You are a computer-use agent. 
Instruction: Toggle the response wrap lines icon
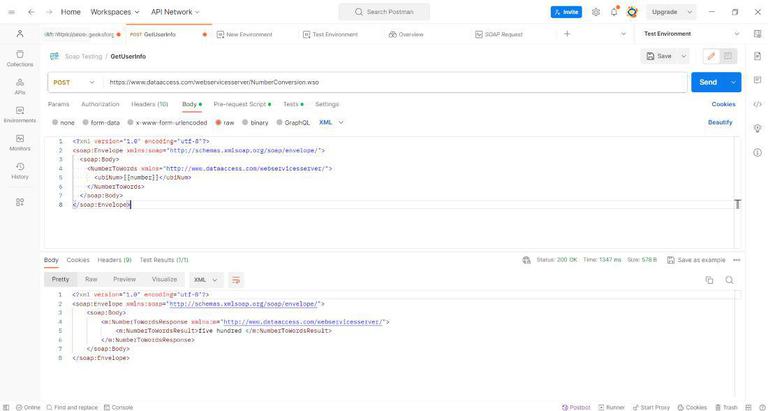click(236, 280)
